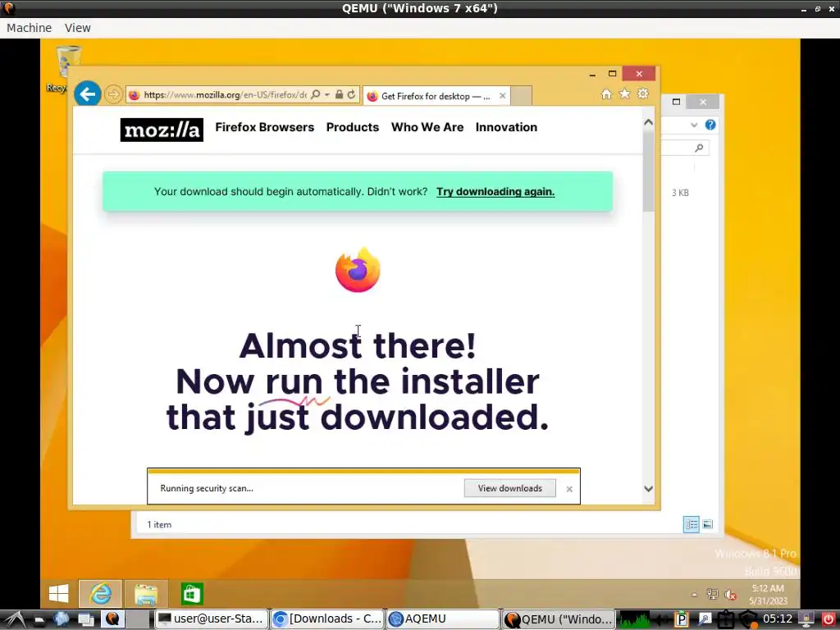Open the Windows Start button
The width and height of the screenshot is (840, 630).
coord(58,594)
